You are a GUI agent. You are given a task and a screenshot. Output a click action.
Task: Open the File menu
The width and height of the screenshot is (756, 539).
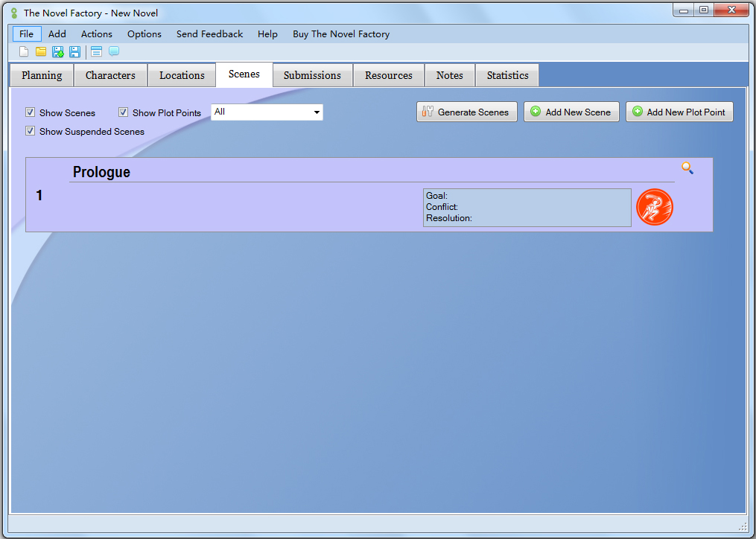click(x=27, y=34)
